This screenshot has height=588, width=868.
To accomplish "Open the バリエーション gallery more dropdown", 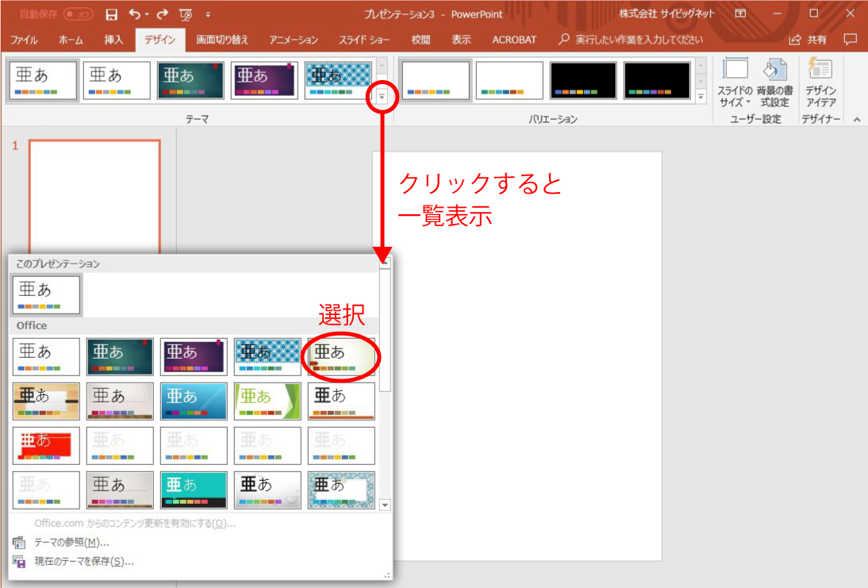I will coord(701,96).
